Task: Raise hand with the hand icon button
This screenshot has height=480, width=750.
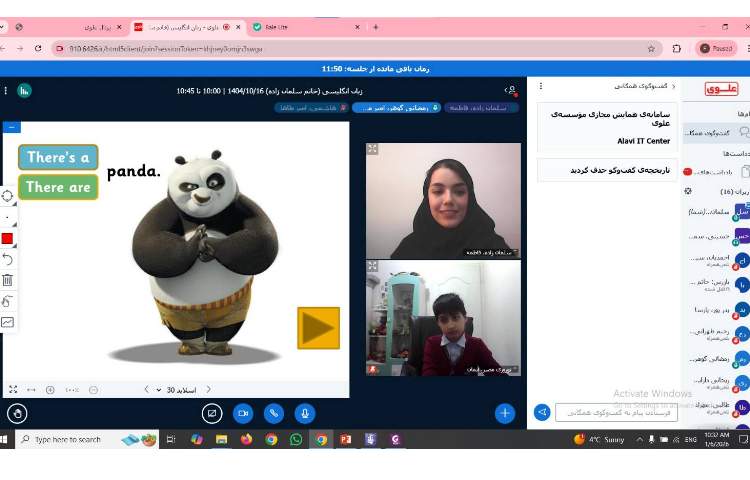Action: [x=17, y=414]
